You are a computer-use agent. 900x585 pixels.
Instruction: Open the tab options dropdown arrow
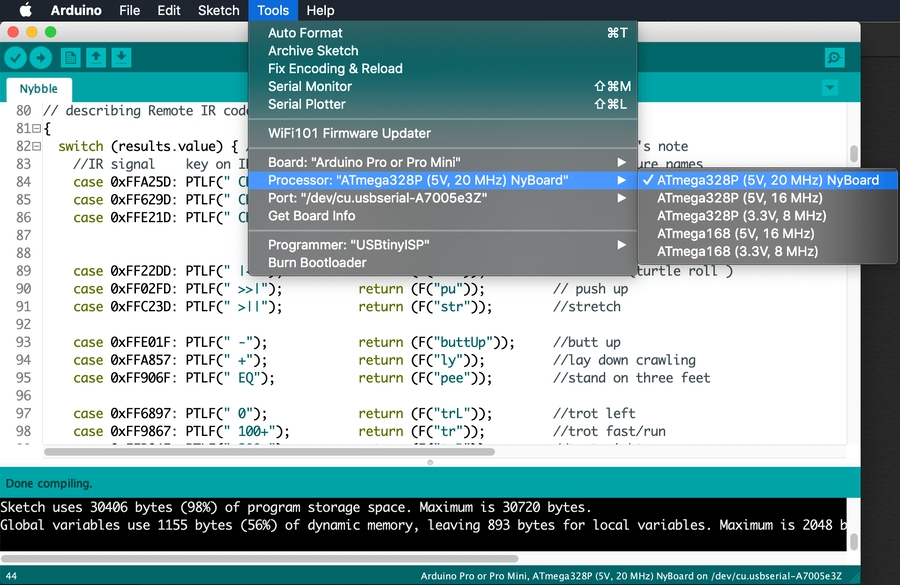(x=829, y=88)
